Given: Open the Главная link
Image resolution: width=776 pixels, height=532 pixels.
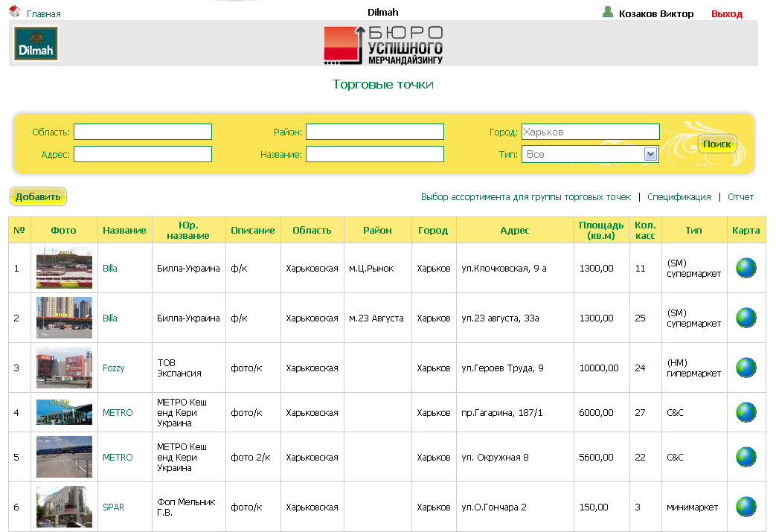Looking at the screenshot, I should 44,14.
